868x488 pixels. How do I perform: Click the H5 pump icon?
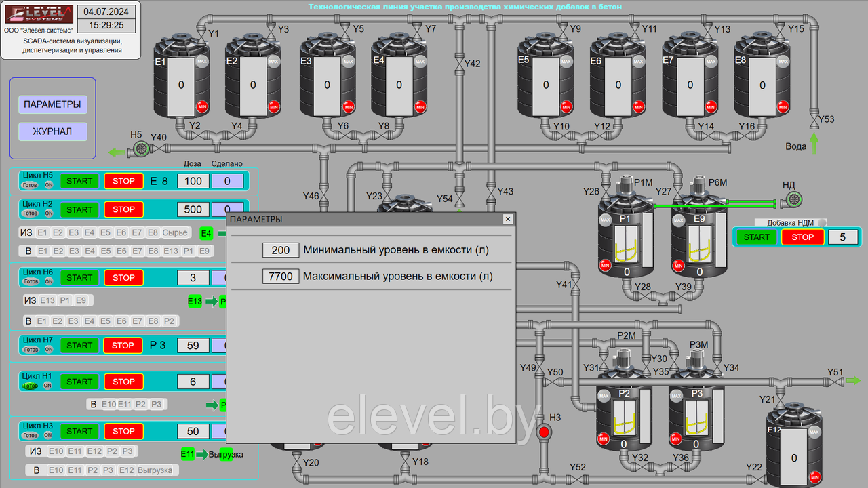141,148
